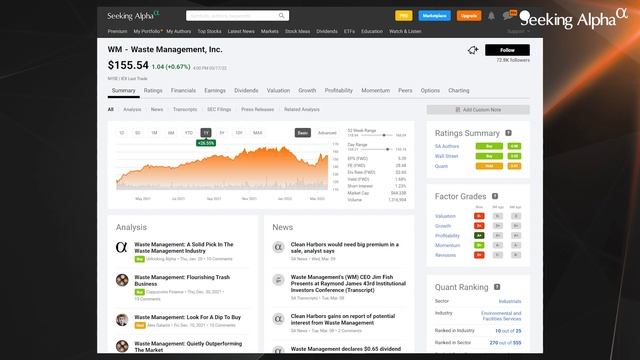Image resolution: width=640 pixels, height=360 pixels.
Task: Select the 5D chart range
Action: tap(138, 133)
